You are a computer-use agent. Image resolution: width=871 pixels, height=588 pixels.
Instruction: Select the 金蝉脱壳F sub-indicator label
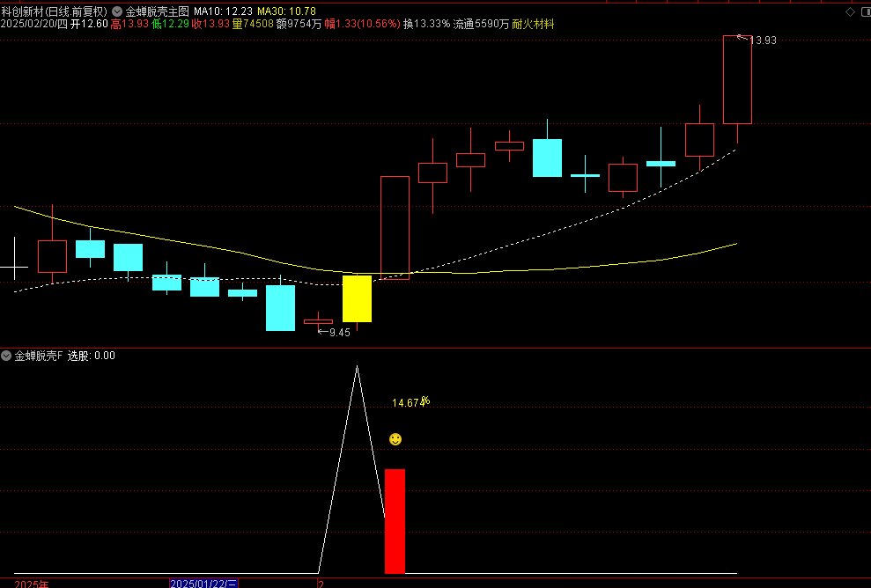point(39,356)
